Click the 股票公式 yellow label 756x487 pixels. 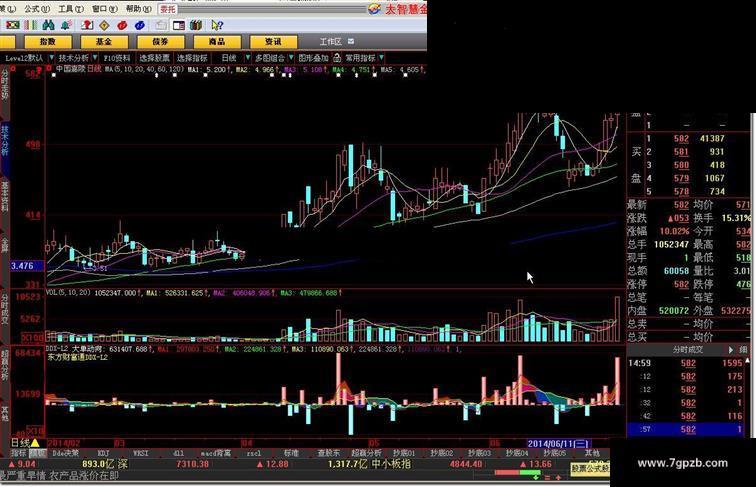tap(590, 468)
